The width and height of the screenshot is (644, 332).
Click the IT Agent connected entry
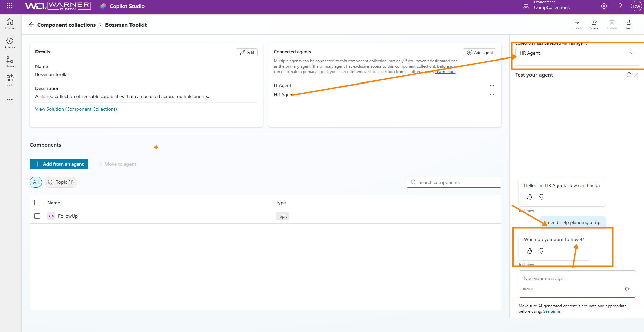pyautogui.click(x=282, y=85)
